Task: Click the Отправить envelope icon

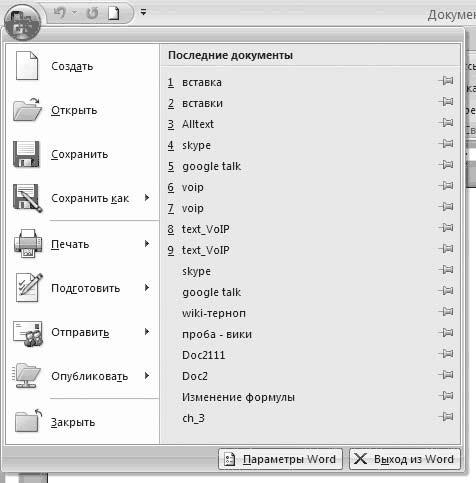Action: (x=28, y=333)
